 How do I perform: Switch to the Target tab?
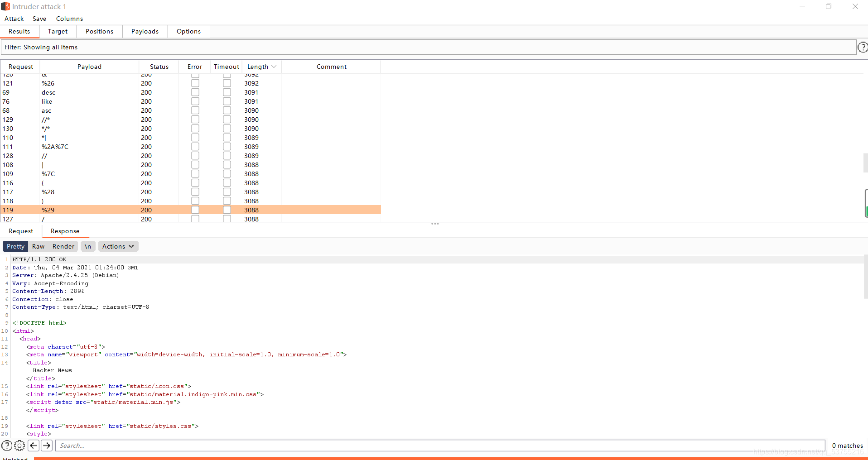click(58, 31)
